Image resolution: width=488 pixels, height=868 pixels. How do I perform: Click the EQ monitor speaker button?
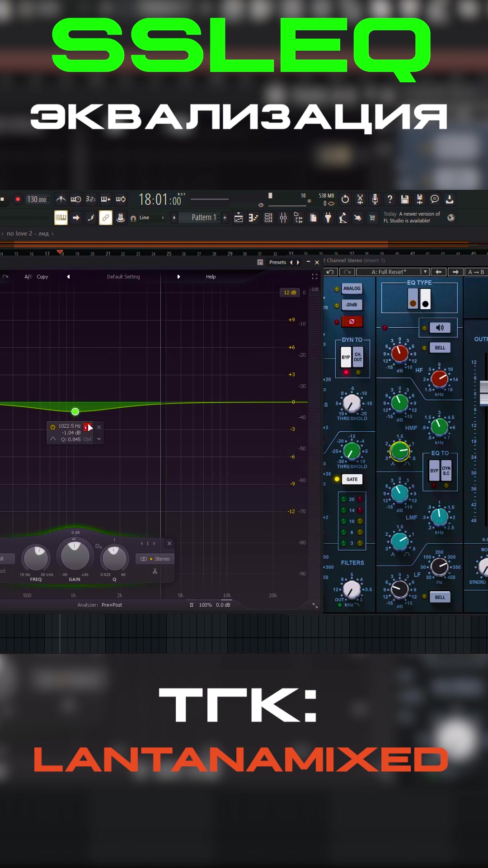(440, 328)
